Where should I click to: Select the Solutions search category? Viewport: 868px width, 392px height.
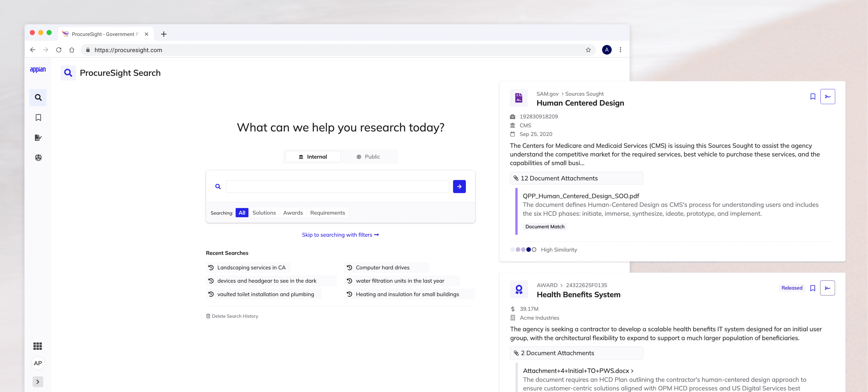tap(264, 213)
